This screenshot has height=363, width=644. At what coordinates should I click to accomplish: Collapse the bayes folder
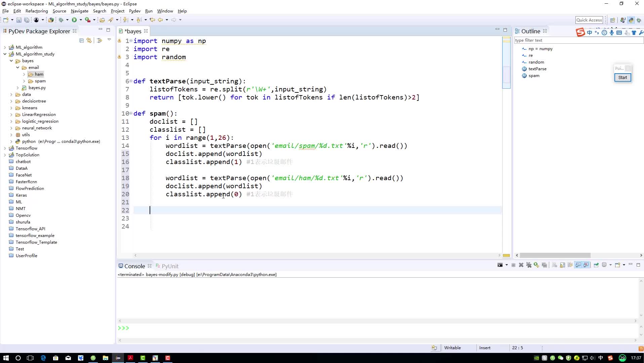tap(11, 61)
